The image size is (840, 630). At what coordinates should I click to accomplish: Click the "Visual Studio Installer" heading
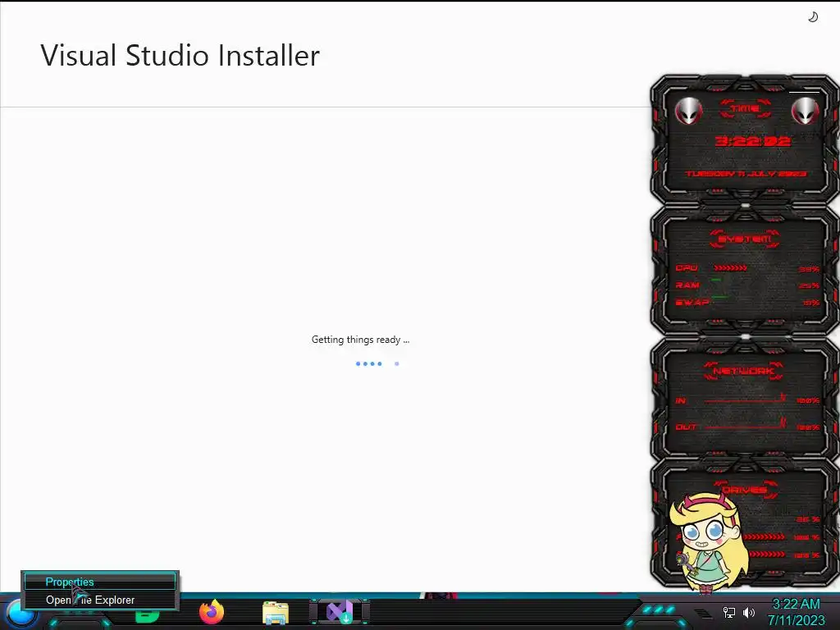180,55
